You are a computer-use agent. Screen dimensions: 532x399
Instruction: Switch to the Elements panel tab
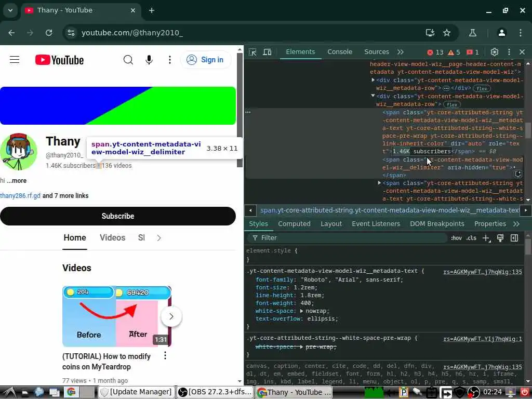pyautogui.click(x=300, y=51)
